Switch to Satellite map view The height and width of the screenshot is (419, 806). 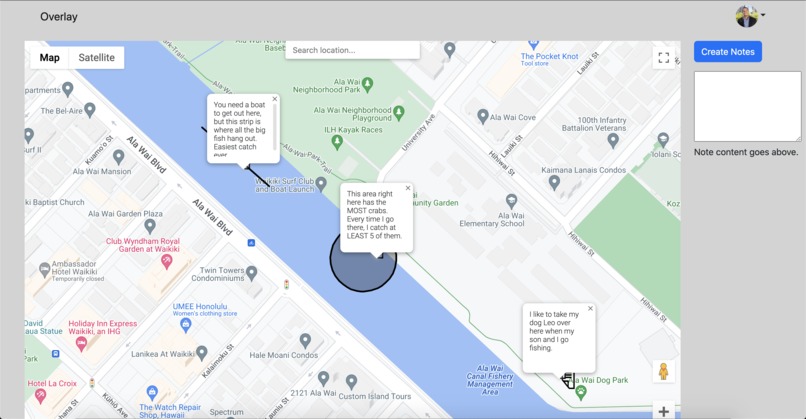coord(97,58)
